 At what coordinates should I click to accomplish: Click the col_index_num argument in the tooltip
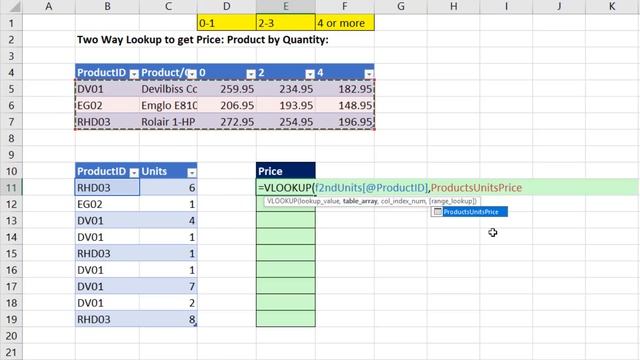click(x=403, y=201)
